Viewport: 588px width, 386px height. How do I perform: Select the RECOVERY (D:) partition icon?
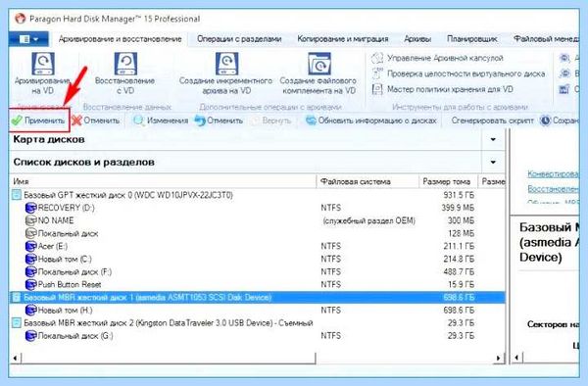click(x=30, y=208)
